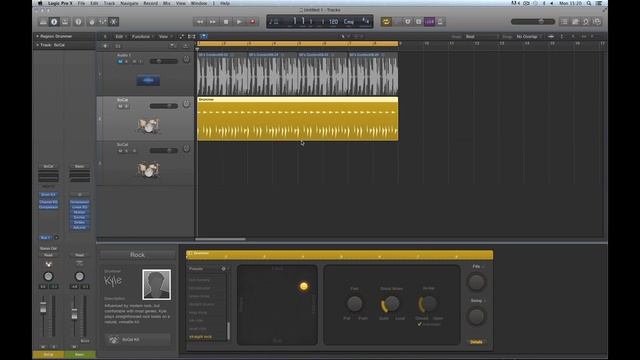Select the Kyle drummer portrait
Image resolution: width=640 pixels, height=360 pixels.
156,284
